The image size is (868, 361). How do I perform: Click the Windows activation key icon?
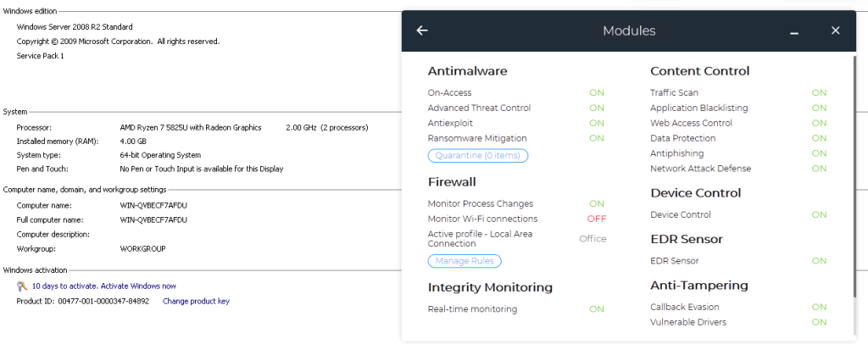point(22,286)
